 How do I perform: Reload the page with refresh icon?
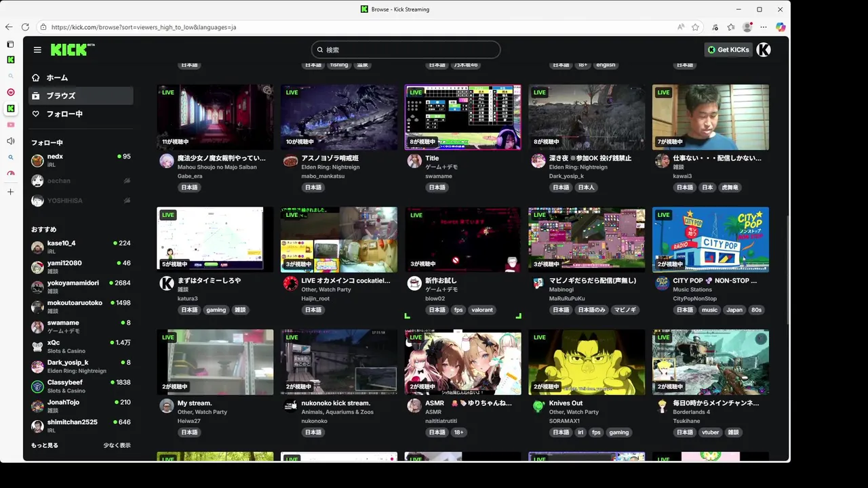pos(25,27)
